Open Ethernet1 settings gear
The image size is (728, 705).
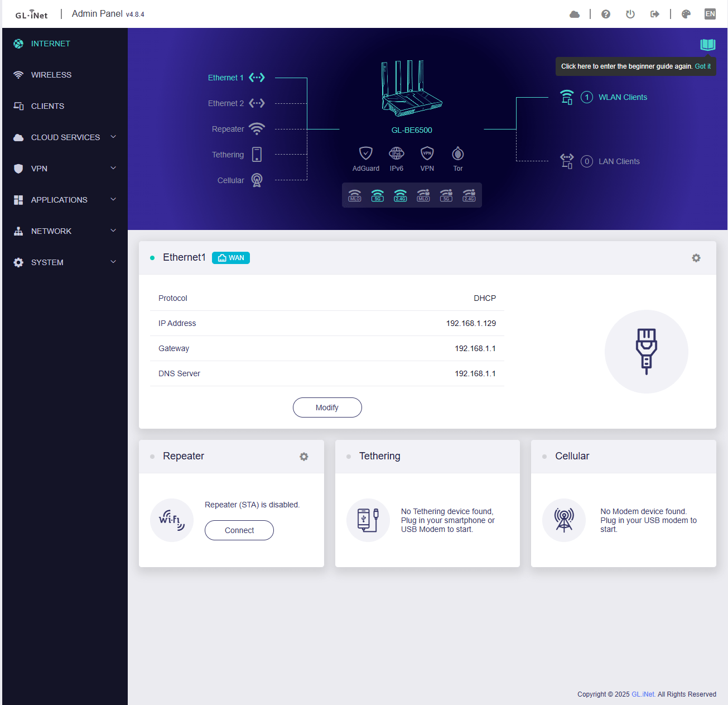[x=696, y=258]
